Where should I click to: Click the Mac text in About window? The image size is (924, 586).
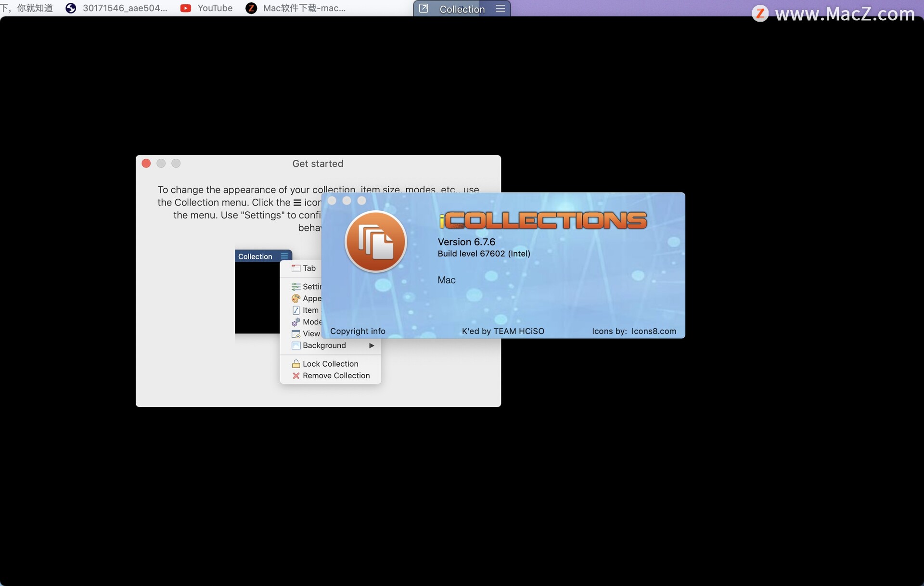pyautogui.click(x=446, y=280)
